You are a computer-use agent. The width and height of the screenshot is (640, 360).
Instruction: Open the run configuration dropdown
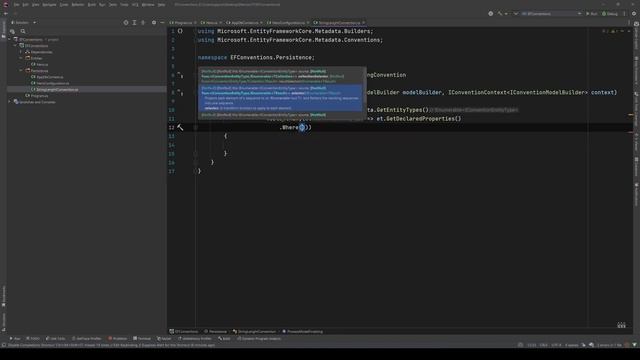(551, 13)
